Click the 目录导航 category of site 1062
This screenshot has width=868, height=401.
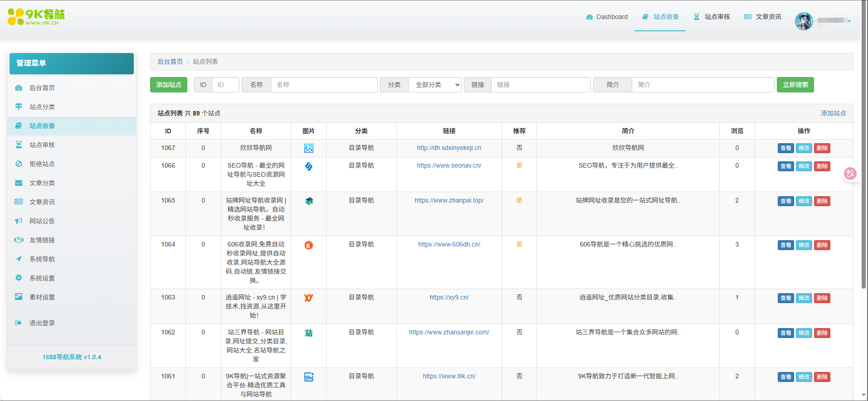click(x=361, y=332)
